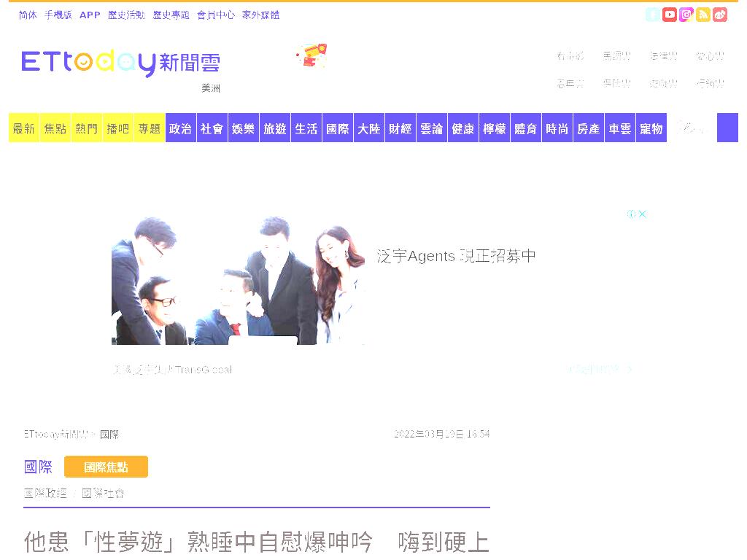The width and height of the screenshot is (747, 560).
Task: Go to the 大陸 section
Action: (x=368, y=128)
